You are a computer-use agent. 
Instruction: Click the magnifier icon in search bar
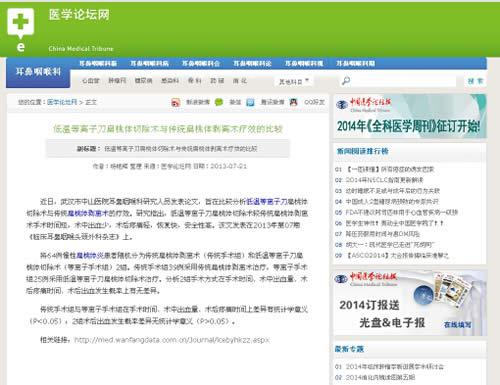(x=346, y=81)
